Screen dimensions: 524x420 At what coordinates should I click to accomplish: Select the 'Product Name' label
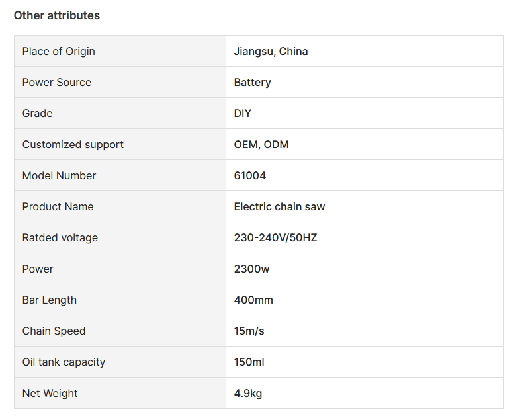[x=58, y=206]
